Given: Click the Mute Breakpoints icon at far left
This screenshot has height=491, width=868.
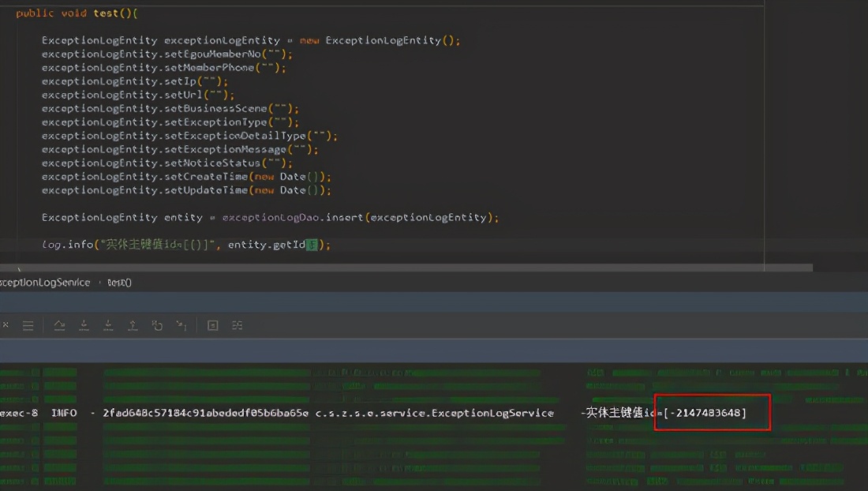Looking at the screenshot, I should (6, 324).
